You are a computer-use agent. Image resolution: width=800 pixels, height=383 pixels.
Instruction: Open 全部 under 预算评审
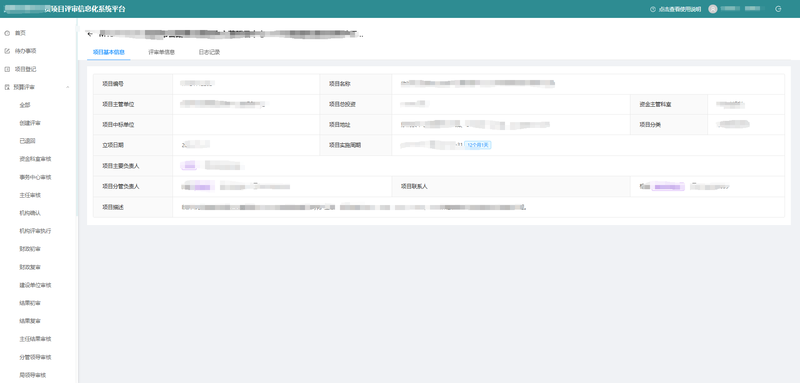(x=25, y=105)
